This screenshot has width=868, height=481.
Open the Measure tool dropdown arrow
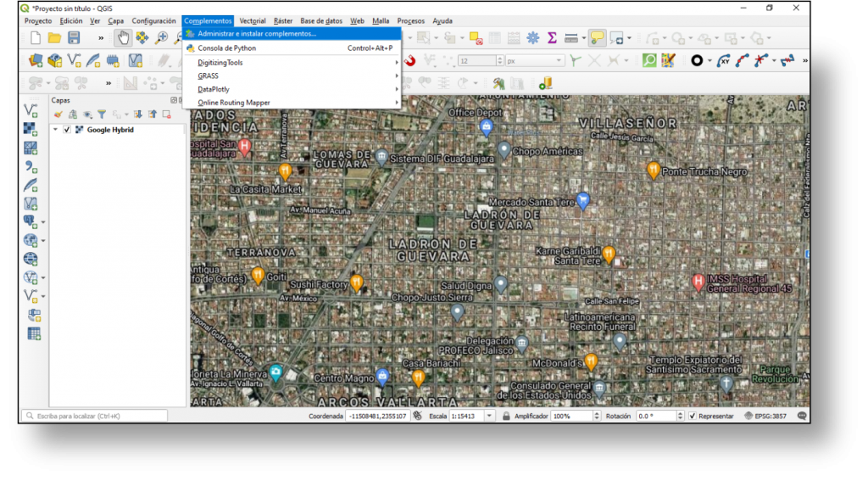(x=583, y=38)
